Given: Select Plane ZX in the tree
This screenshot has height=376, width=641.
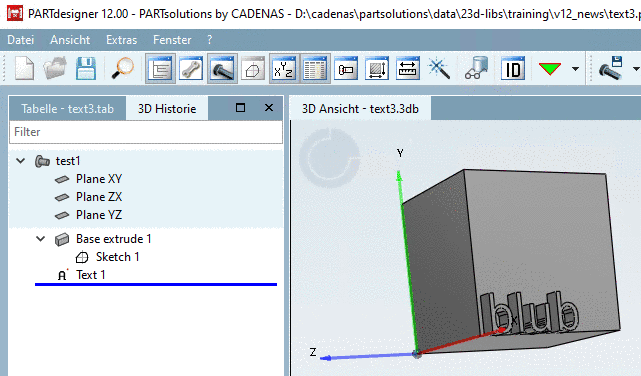Looking at the screenshot, I should (x=99, y=197).
